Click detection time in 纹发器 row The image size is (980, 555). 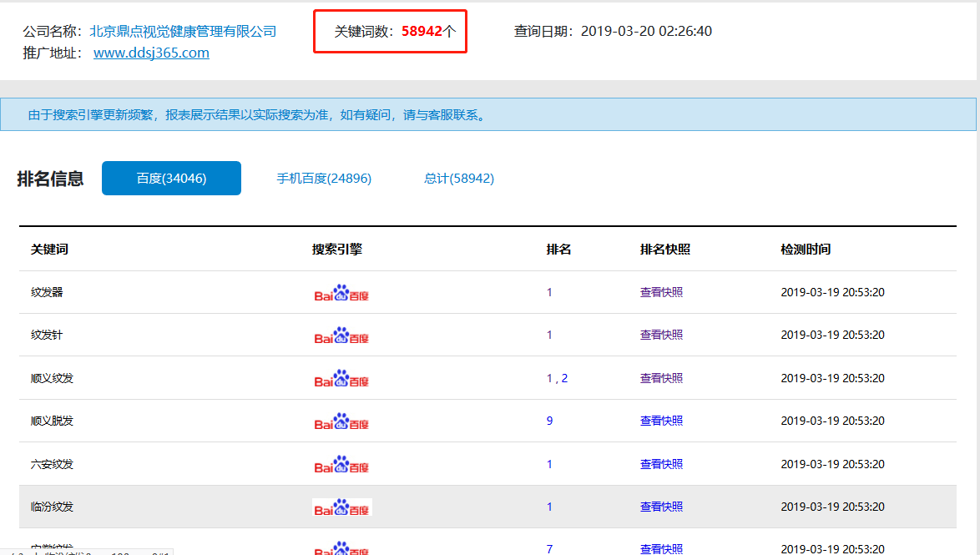tap(832, 292)
